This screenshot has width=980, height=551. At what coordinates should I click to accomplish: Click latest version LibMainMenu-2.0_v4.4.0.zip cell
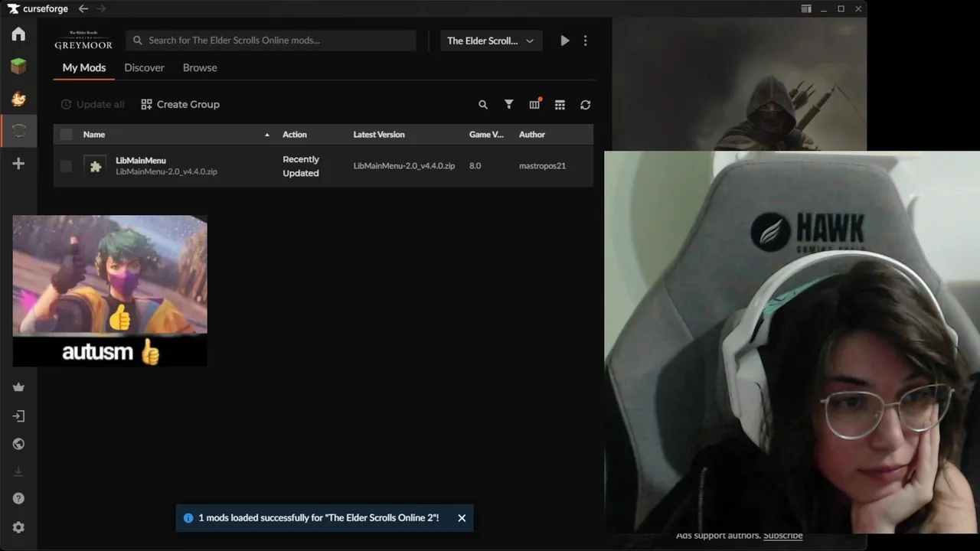point(404,166)
